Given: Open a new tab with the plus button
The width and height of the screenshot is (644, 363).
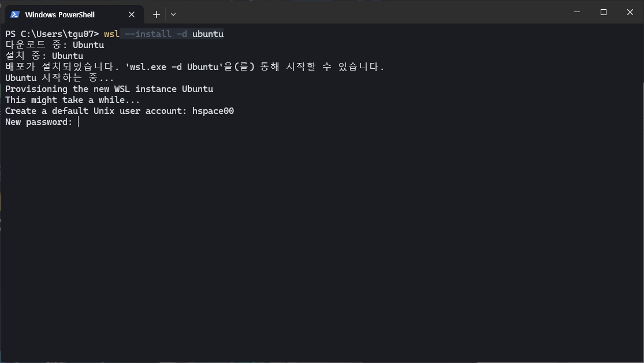Looking at the screenshot, I should click(x=156, y=14).
